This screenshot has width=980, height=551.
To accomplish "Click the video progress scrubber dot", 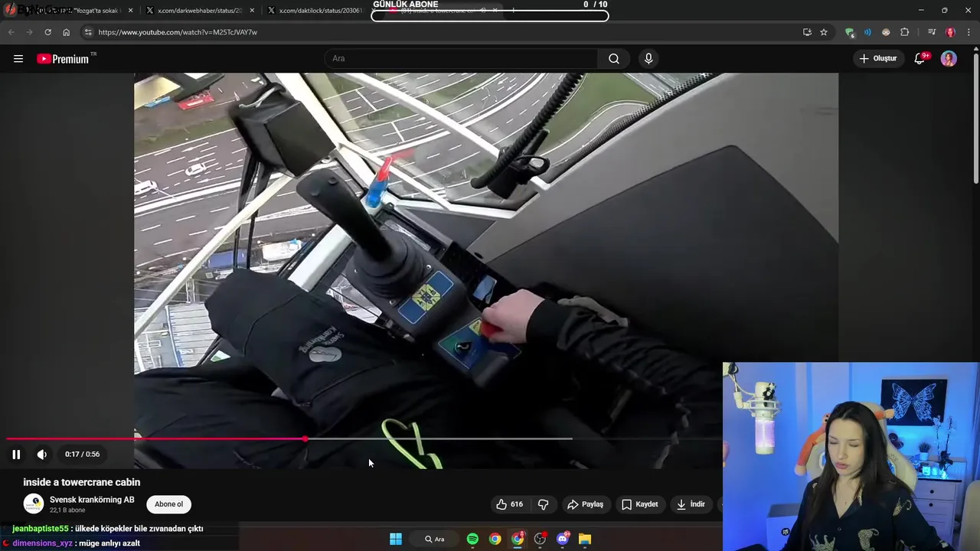I will (305, 439).
